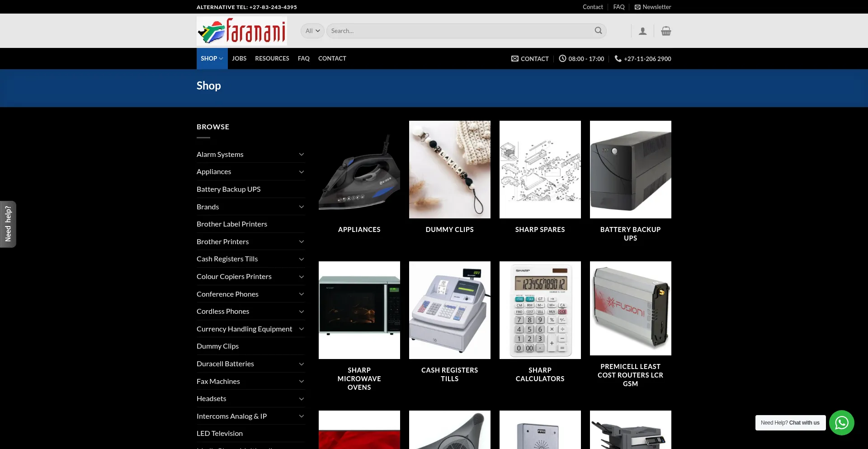
Task: Expand the Fax Machines chevron
Action: point(302,382)
